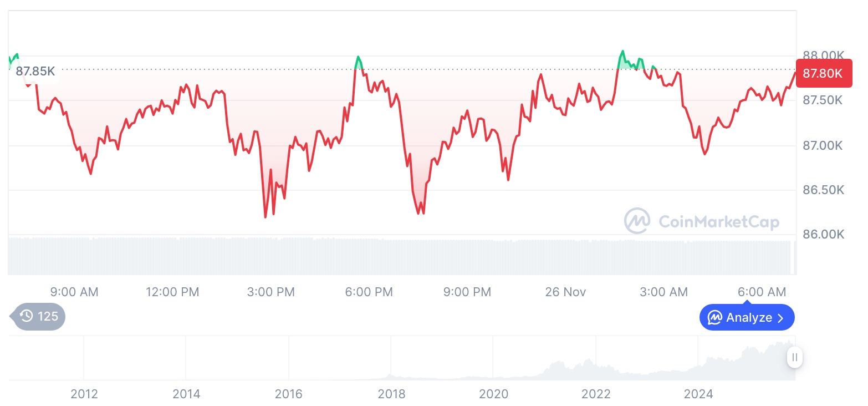Click the 87.85K reference price label

[35, 72]
